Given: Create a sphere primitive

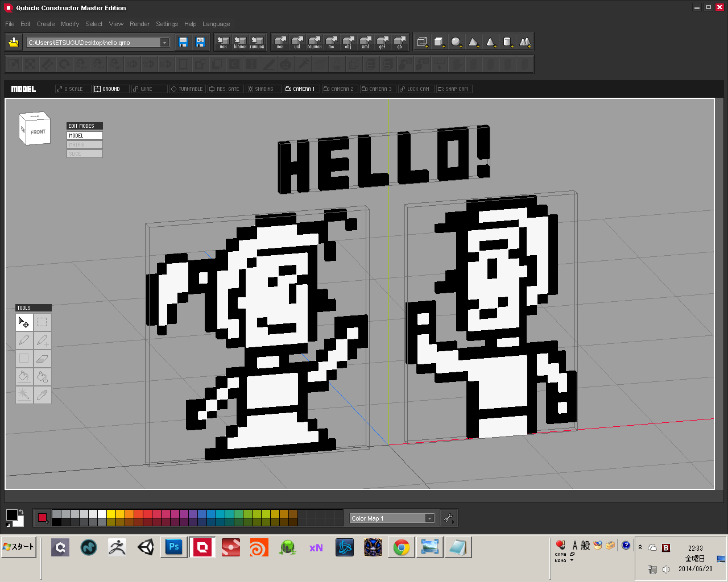Looking at the screenshot, I should pos(456,42).
